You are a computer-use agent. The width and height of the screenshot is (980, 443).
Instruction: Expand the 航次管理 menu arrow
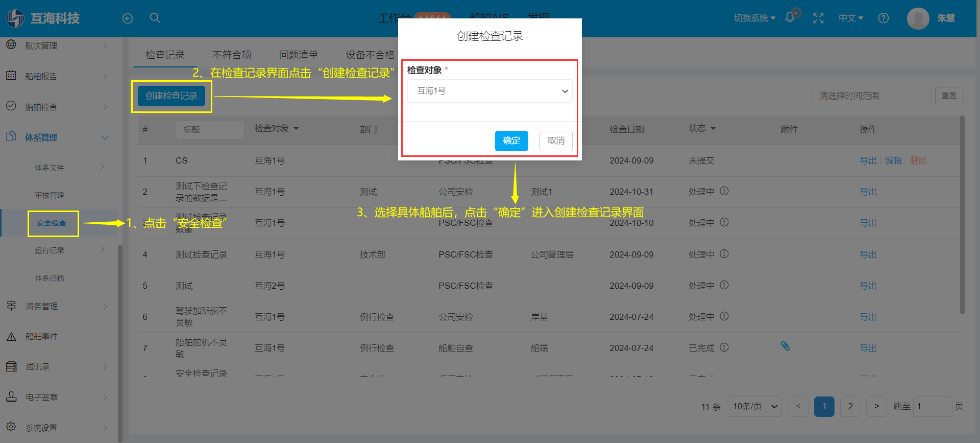[x=105, y=45]
